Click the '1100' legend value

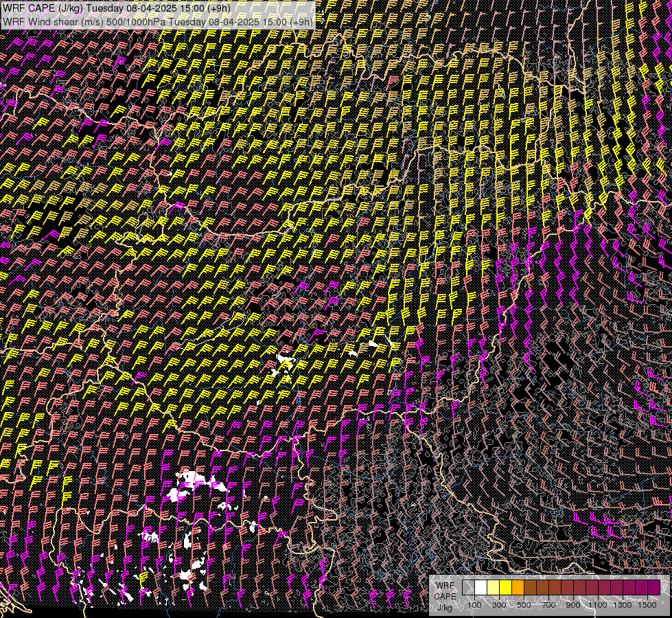[598, 605]
